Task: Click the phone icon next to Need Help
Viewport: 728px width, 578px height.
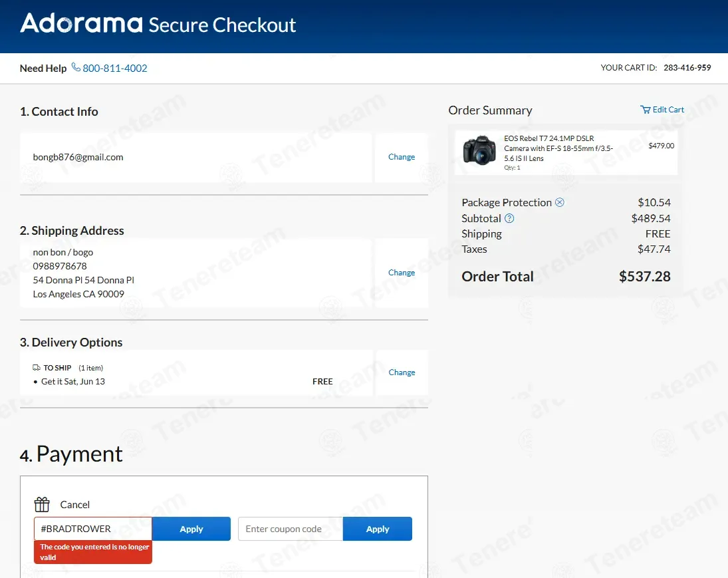Action: pyautogui.click(x=76, y=68)
